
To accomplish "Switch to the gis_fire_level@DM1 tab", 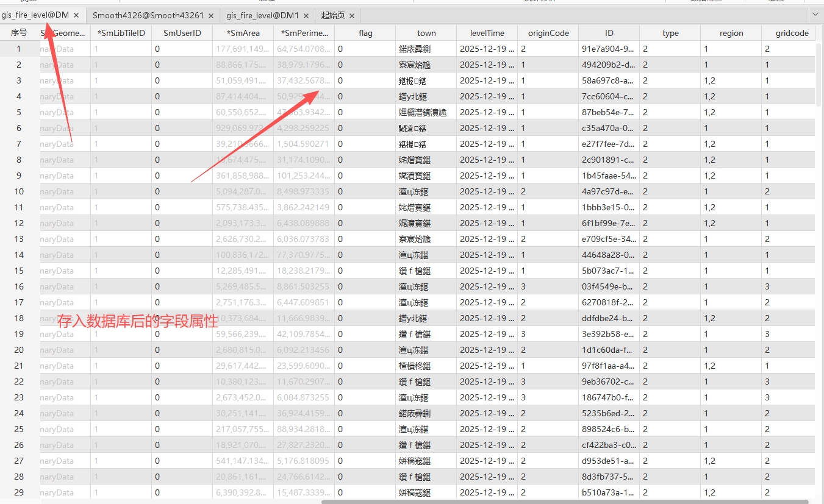I will [x=262, y=15].
